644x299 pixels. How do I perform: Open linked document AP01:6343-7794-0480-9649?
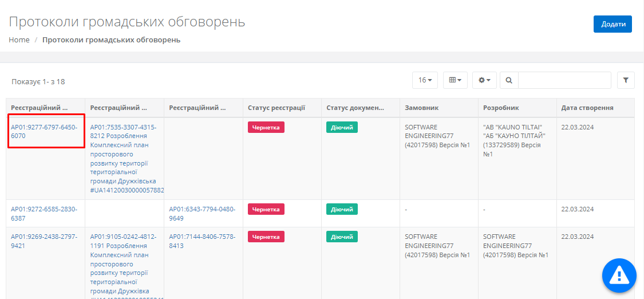point(202,213)
